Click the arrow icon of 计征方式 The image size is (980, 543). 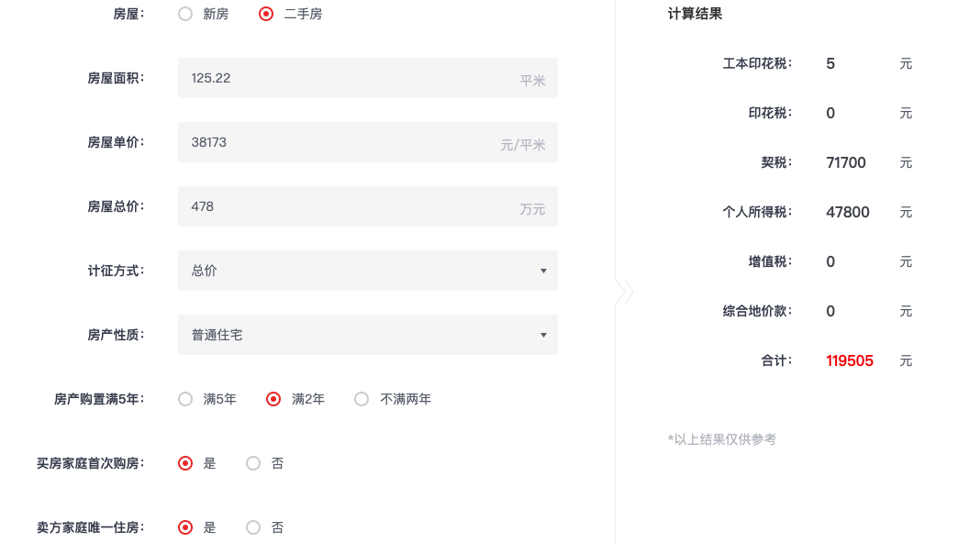tap(543, 271)
